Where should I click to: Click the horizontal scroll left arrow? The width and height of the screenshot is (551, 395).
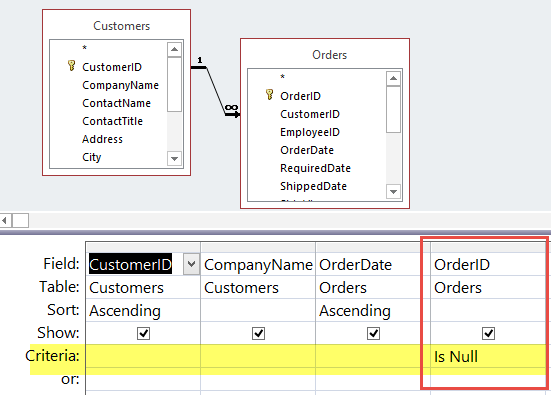click(5, 221)
